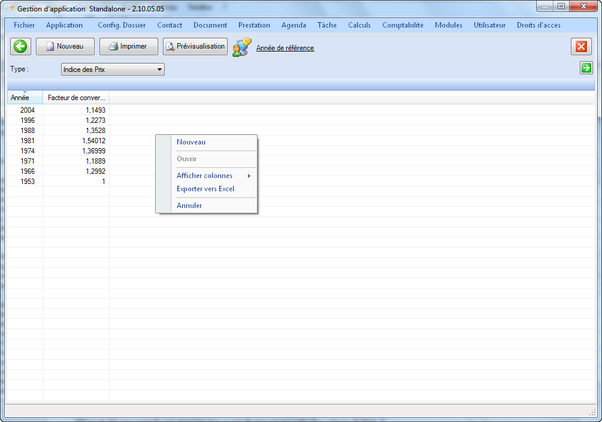
Task: Open the Prévisualisation print preview
Action: click(195, 46)
